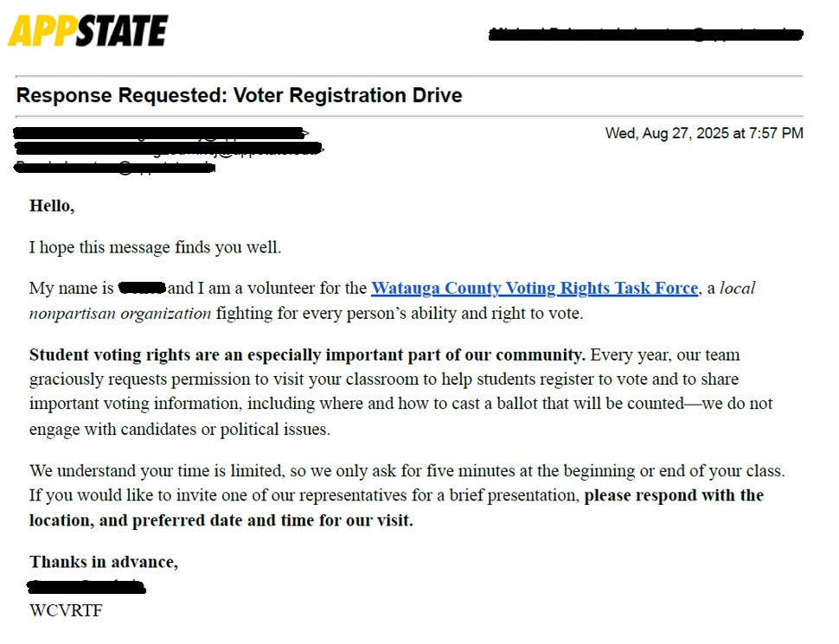This screenshot has height=644, width=839.
Task: Click the third redacted recipient line above 'Hello,'
Action: 114,167
